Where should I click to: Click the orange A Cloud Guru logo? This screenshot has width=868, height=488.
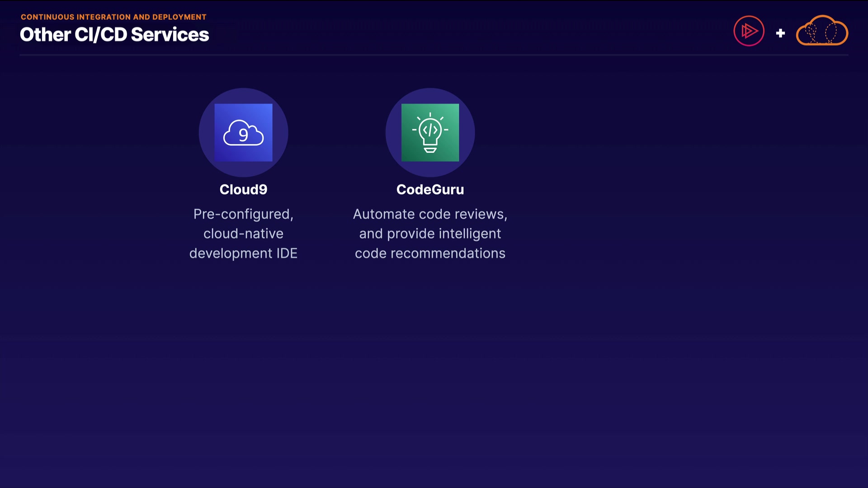[821, 31]
